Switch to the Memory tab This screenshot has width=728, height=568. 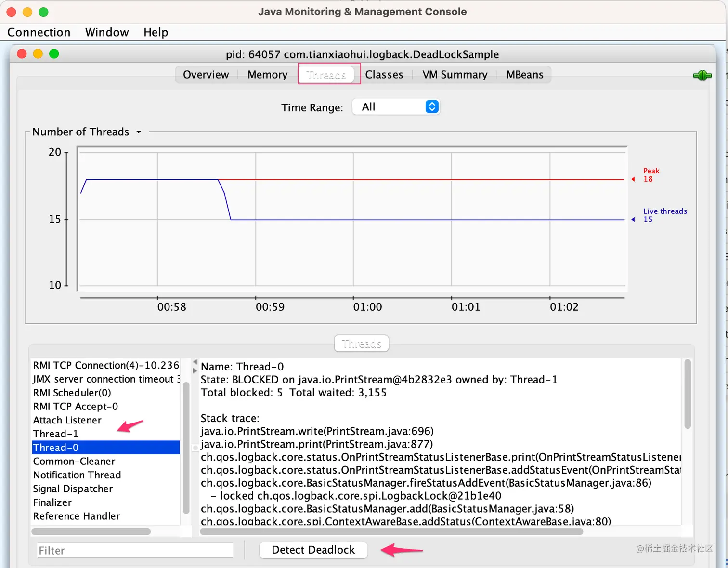tap(268, 75)
